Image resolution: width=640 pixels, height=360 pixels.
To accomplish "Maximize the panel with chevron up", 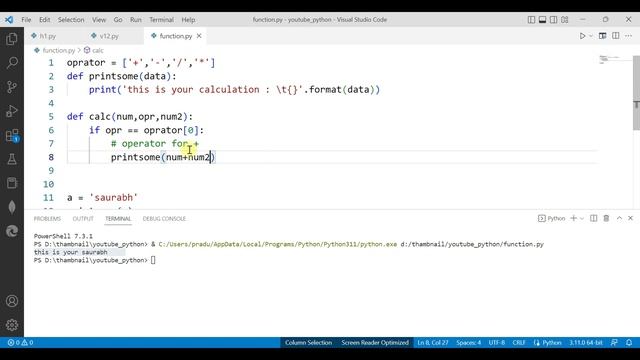I will pyautogui.click(x=619, y=218).
